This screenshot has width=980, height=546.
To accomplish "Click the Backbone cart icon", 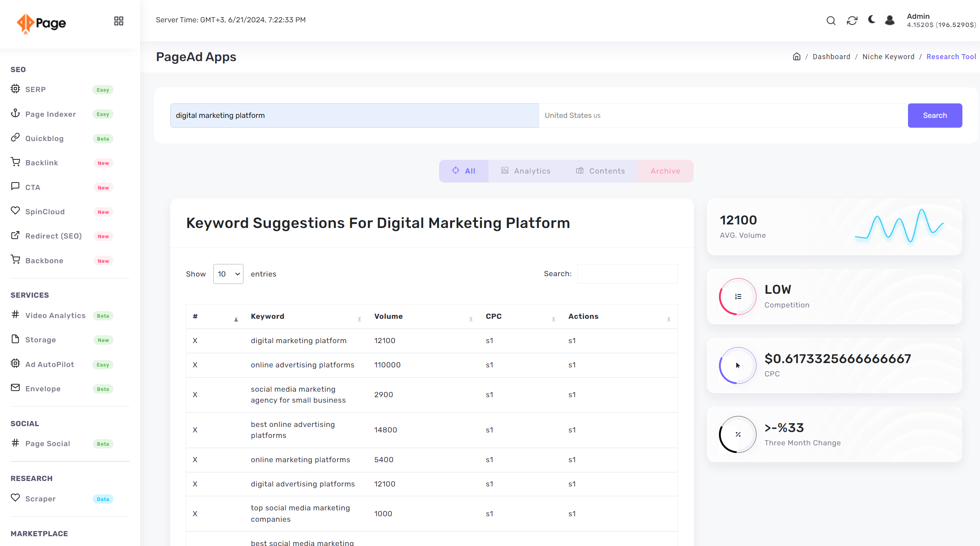I will coord(15,260).
